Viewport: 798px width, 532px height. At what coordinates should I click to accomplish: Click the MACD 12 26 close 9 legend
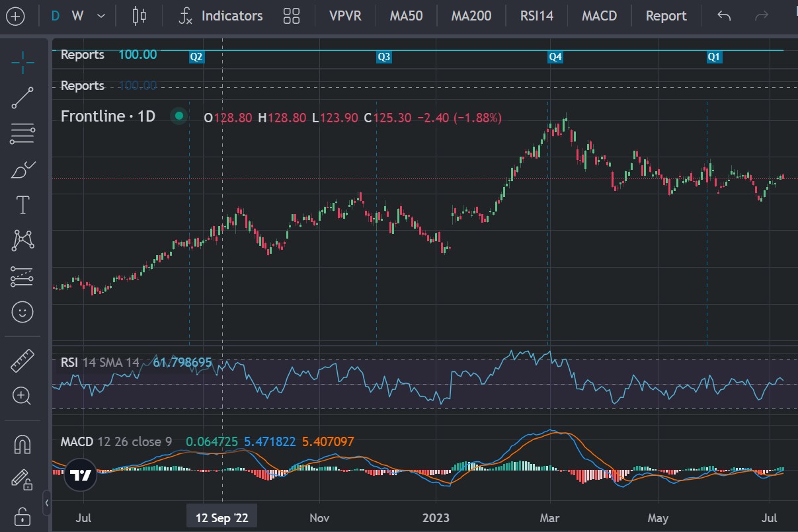[116, 441]
